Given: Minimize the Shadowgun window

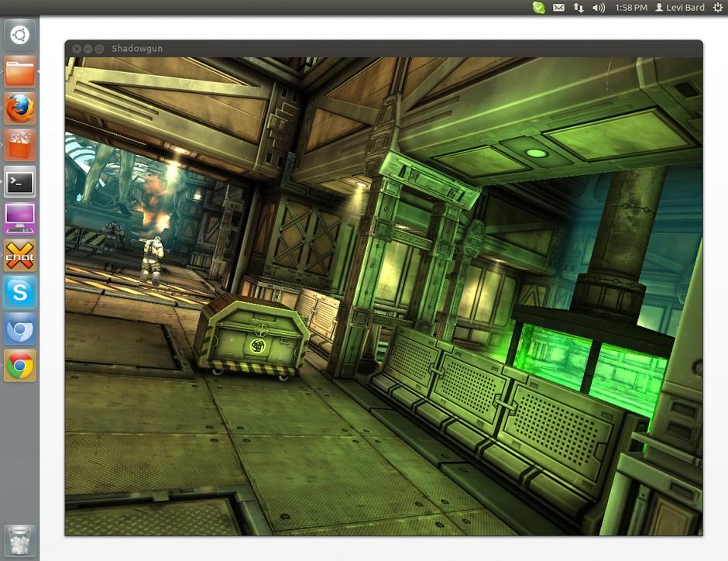Looking at the screenshot, I should [x=88, y=48].
